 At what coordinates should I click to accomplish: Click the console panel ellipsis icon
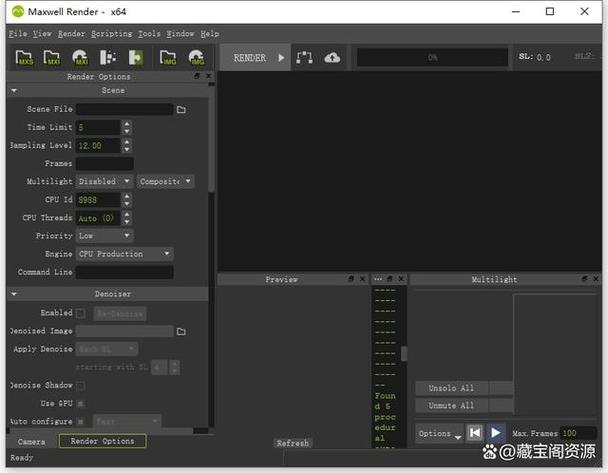(x=378, y=279)
